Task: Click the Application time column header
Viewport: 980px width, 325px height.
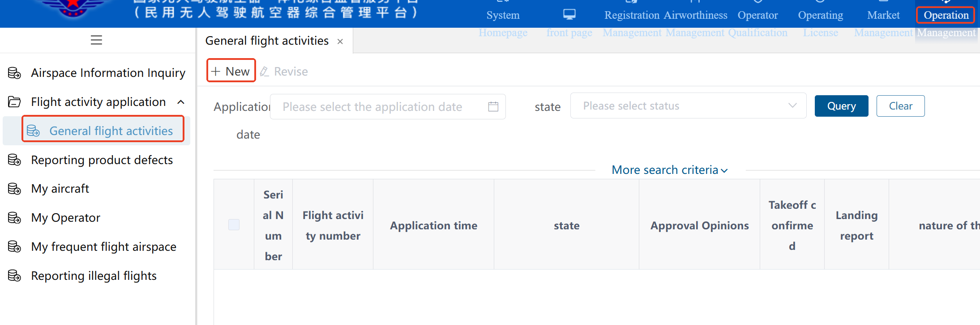Action: (433, 225)
